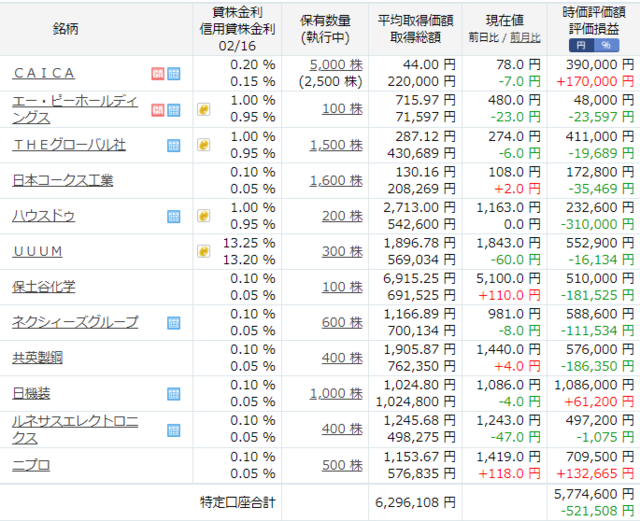Viewport: 640px width, 521px height.
Task: Click yellow bonus icon in エー・ピーホールディングス row
Action: (204, 109)
